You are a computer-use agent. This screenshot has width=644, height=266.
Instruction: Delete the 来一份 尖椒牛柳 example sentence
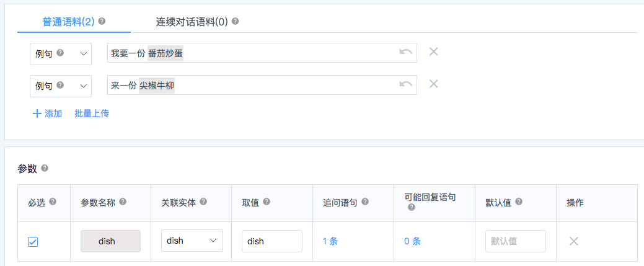point(434,84)
